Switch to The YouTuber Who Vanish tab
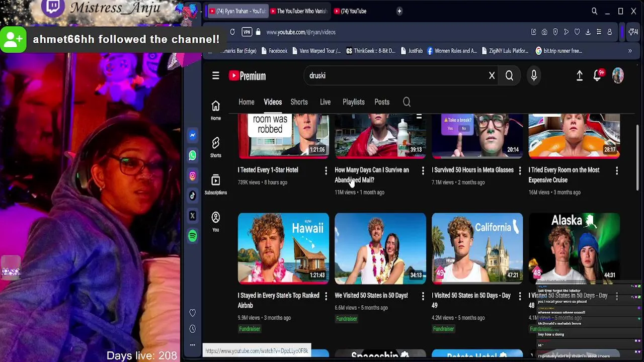The width and height of the screenshot is (644, 362). [298, 11]
